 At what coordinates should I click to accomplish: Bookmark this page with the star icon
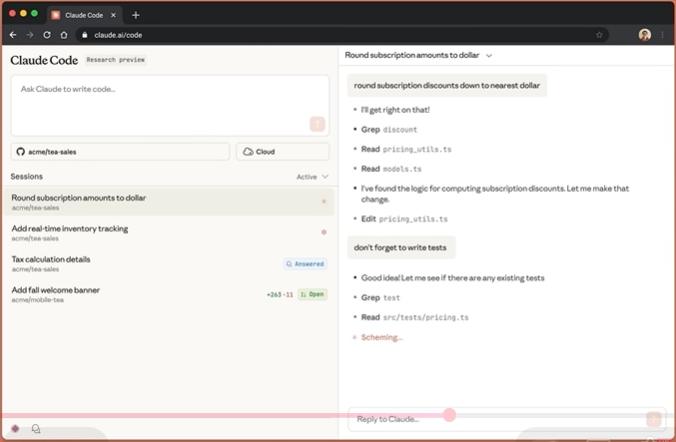[x=599, y=34]
